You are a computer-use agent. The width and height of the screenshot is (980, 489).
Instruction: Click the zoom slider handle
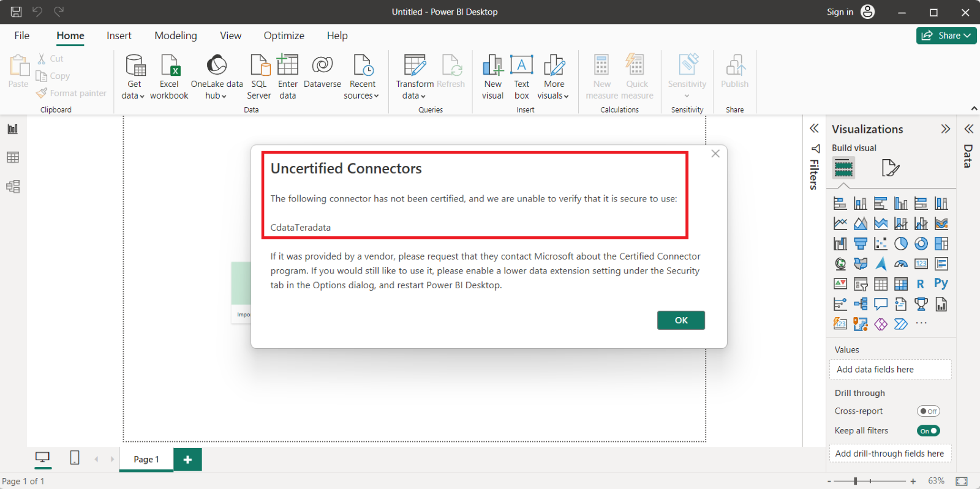[x=855, y=481]
